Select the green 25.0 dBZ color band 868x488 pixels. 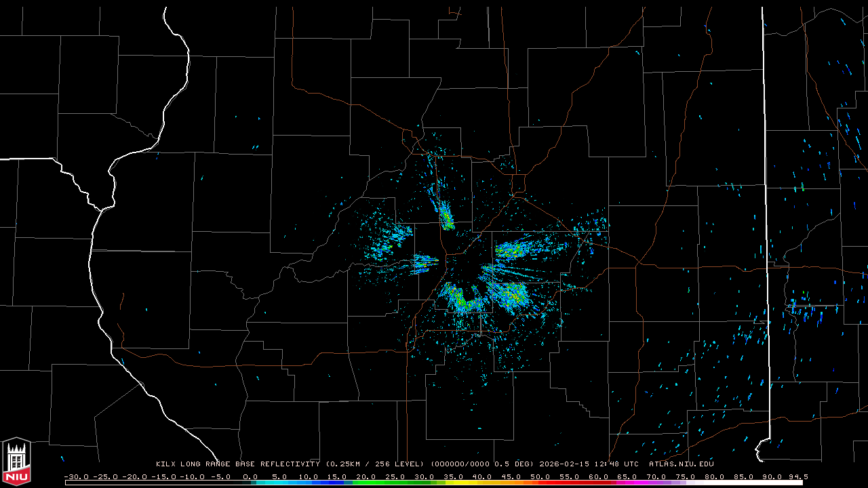coord(395,483)
